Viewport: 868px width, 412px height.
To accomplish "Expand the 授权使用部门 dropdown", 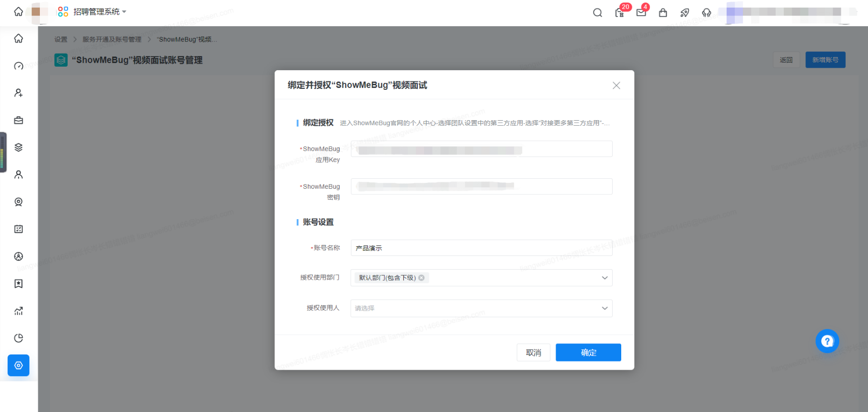I will (x=605, y=278).
